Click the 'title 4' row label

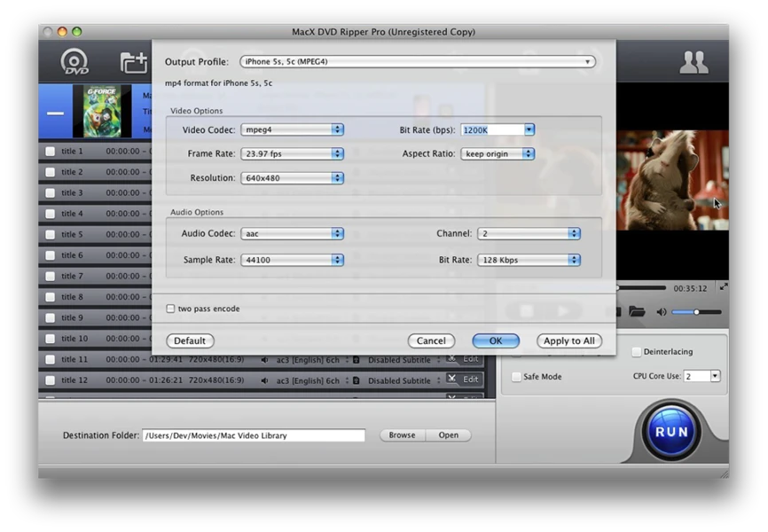72,214
